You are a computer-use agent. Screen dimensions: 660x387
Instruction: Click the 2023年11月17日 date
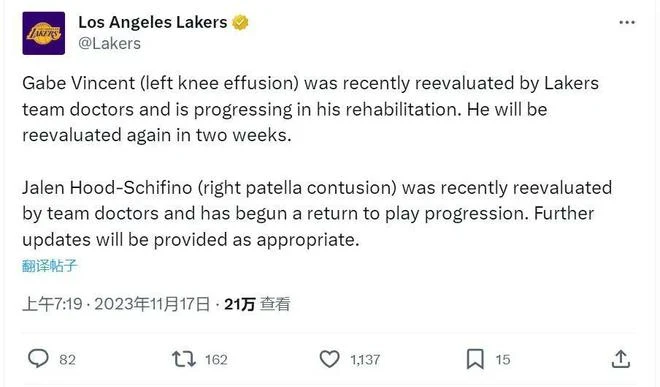click(x=152, y=304)
